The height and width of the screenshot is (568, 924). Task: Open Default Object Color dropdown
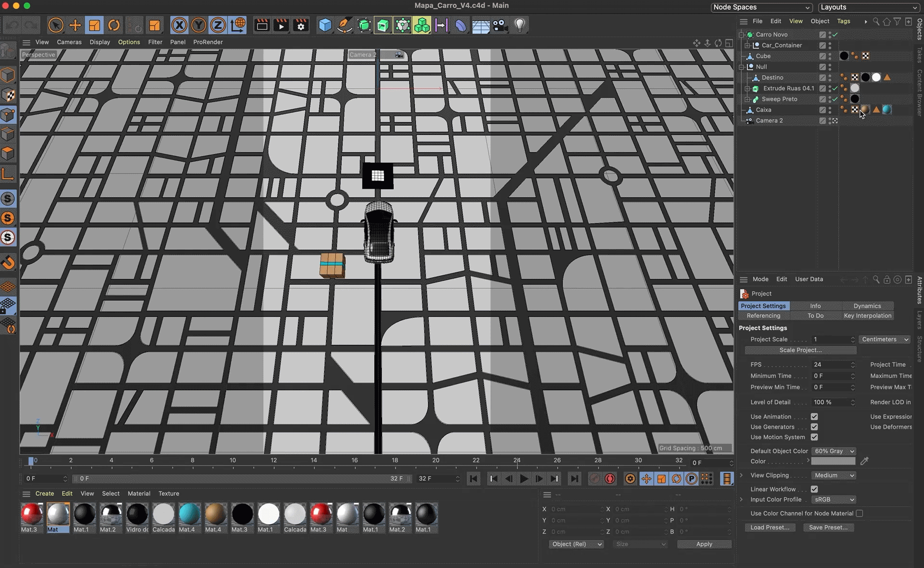(834, 451)
